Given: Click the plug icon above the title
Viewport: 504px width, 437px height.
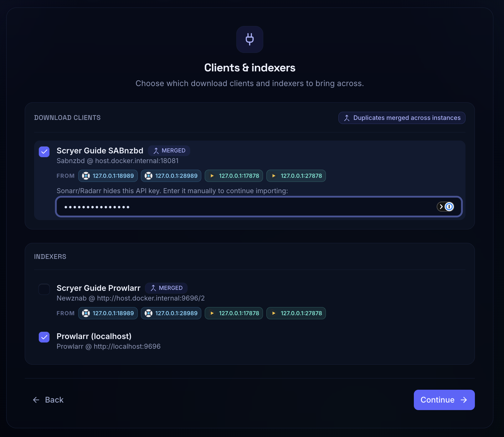Looking at the screenshot, I should tap(249, 39).
